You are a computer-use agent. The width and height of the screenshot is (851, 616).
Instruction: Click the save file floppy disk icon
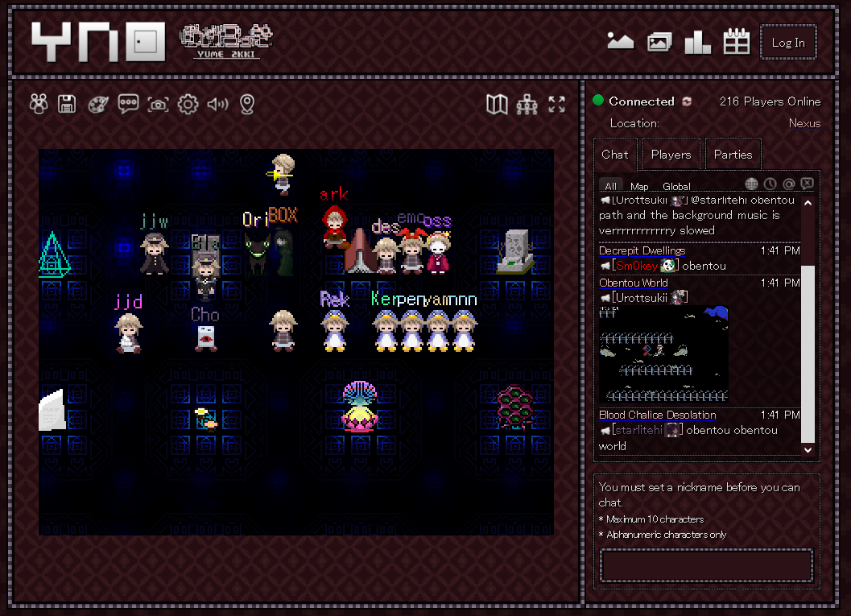point(67,104)
